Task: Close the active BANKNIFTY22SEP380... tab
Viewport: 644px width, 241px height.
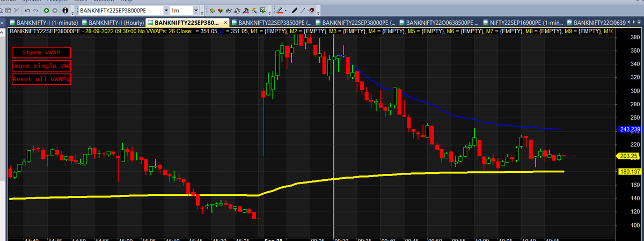Action: 225,23
